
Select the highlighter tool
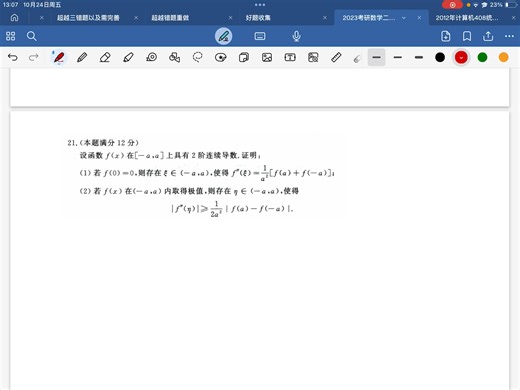(x=128, y=57)
